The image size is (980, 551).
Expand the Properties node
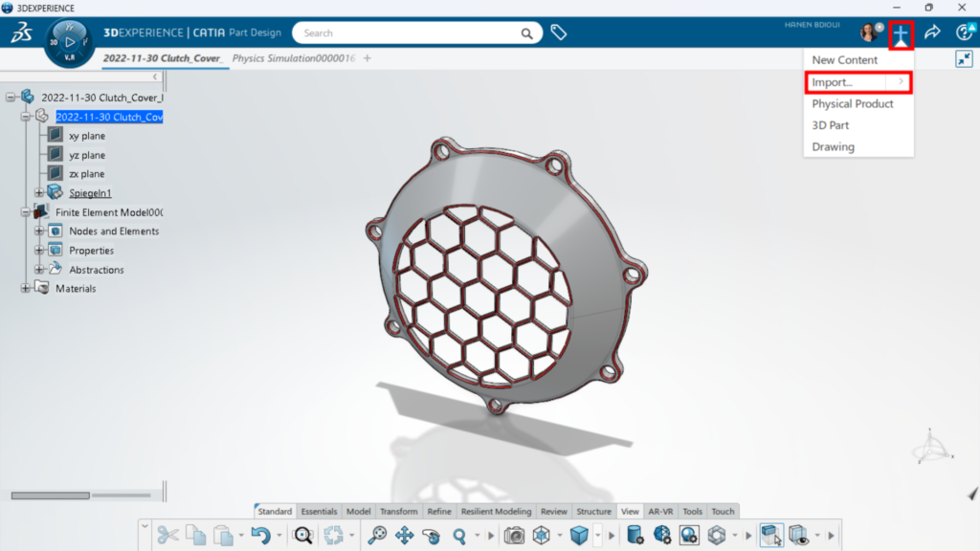pyautogui.click(x=38, y=251)
